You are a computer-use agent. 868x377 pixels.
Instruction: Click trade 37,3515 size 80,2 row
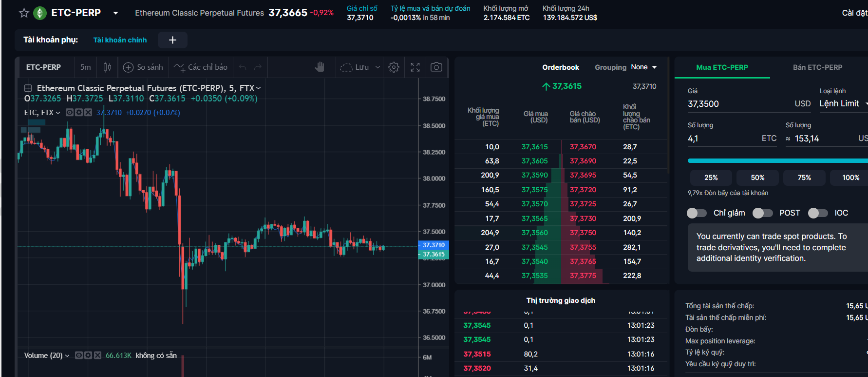[x=561, y=354]
